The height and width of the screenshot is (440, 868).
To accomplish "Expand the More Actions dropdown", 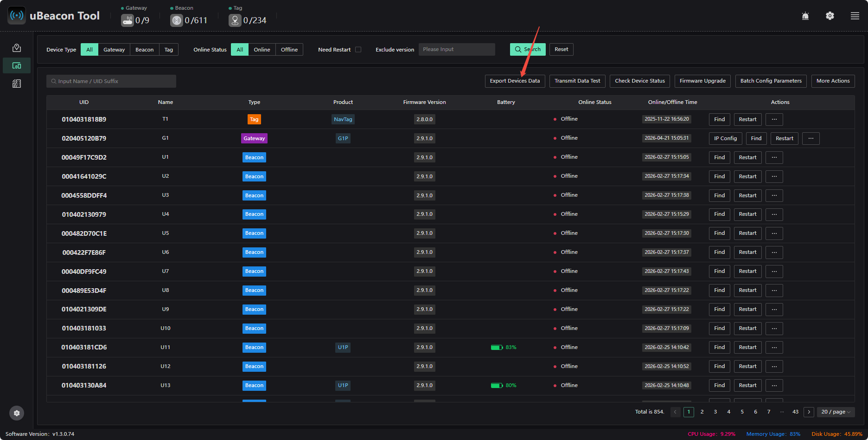I will [x=833, y=81].
